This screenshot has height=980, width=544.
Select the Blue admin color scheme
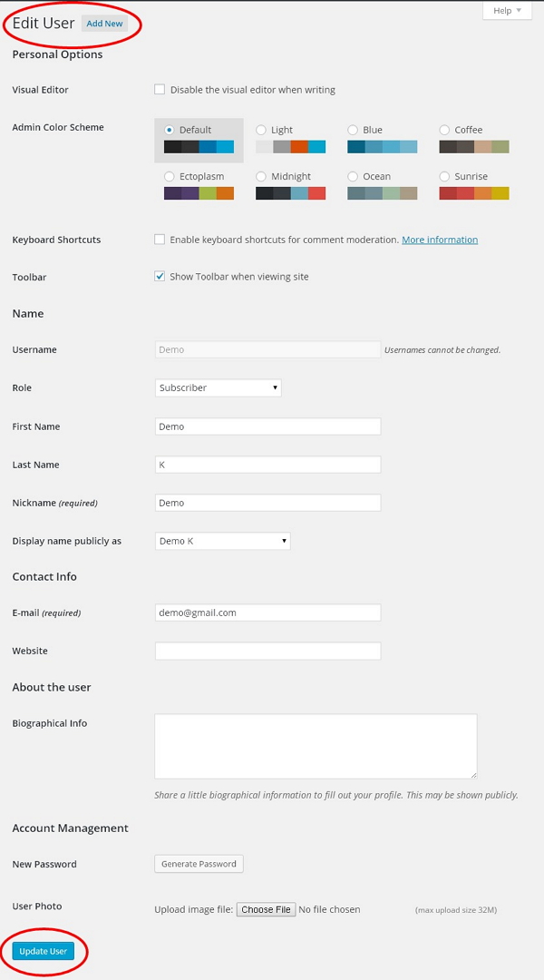pos(354,129)
